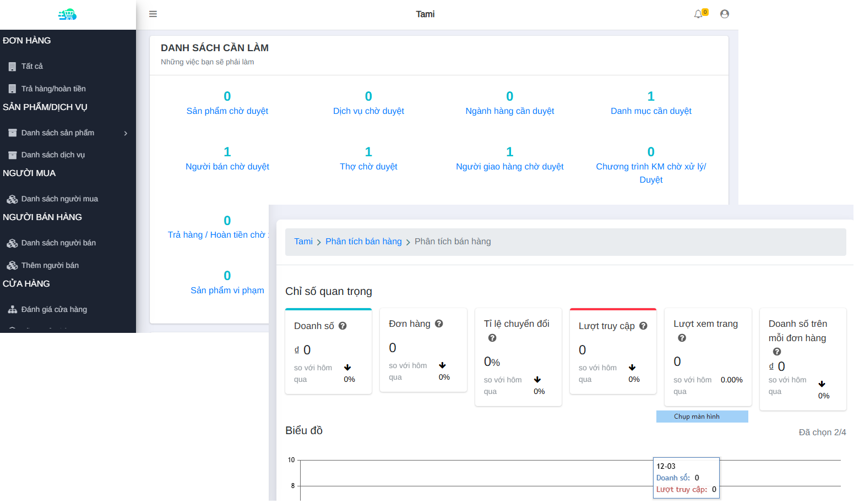Image resolution: width=859 pixels, height=504 pixels.
Task: Toggle the Lượt xem trang metric card
Action: pyautogui.click(x=708, y=357)
